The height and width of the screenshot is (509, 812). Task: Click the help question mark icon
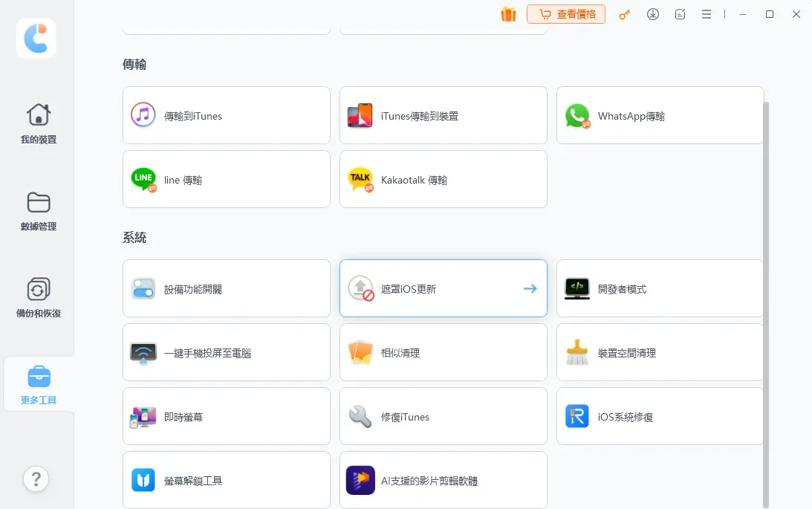pos(36,479)
